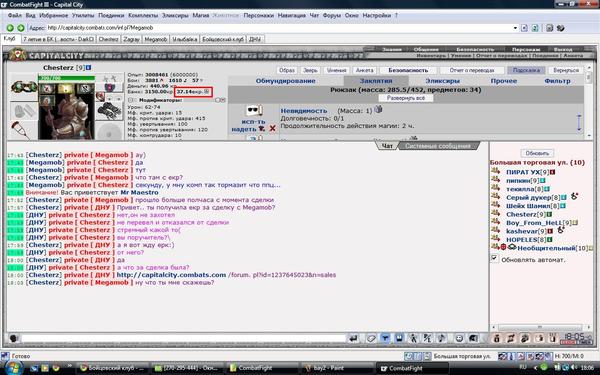Click the Вернуться button
The image size is (600, 375).
pyautogui.click(x=566, y=70)
